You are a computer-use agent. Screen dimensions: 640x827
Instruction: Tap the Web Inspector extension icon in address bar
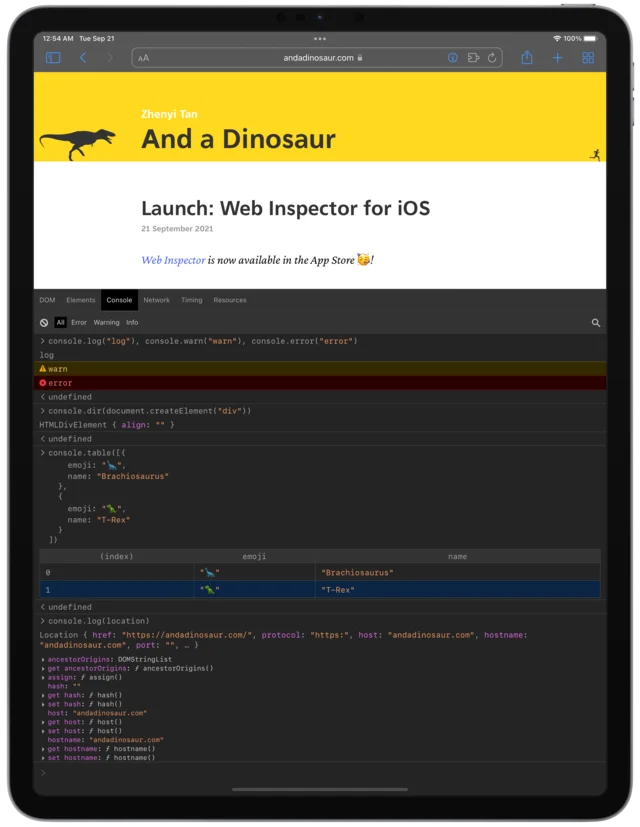coord(453,57)
